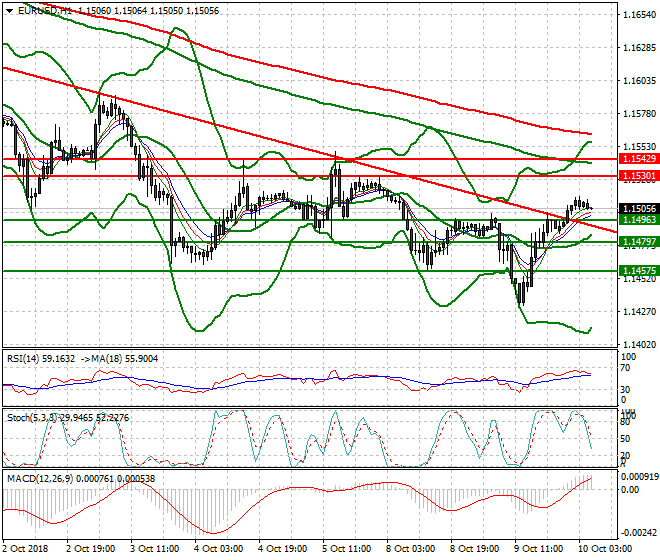Screen dimensions: 660x560
Task: Click the 8 Oct 19:00 time label
Action: tap(474, 549)
